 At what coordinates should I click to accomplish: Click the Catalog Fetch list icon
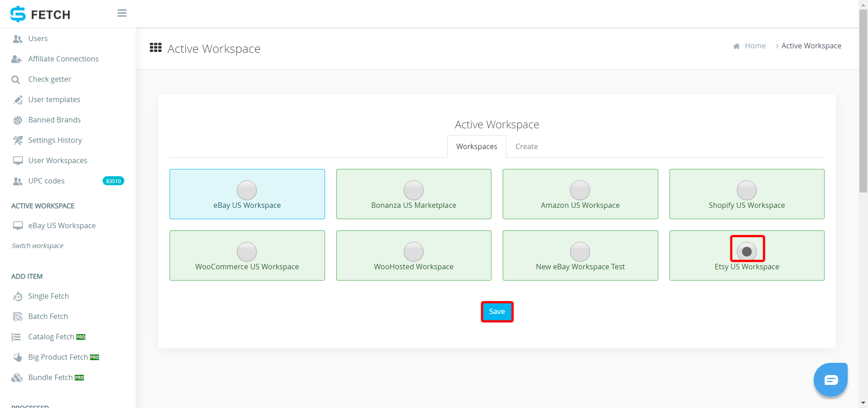click(16, 337)
